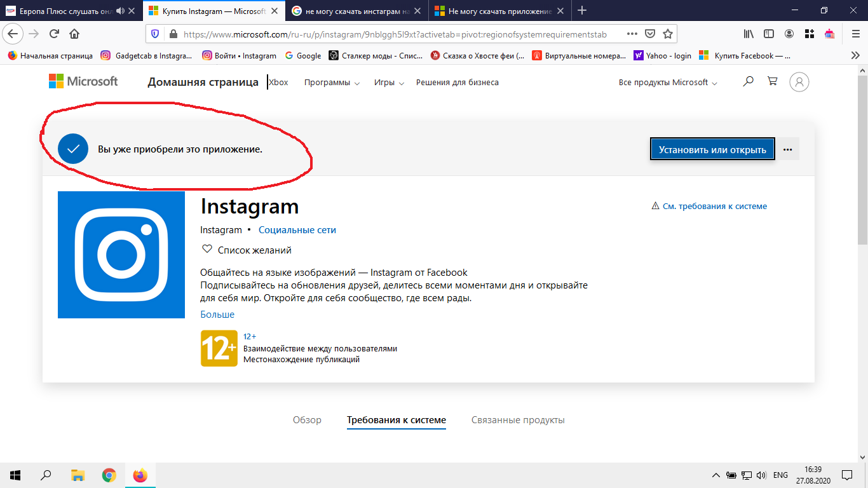Image resolution: width=868 pixels, height=488 pixels.
Task: Open Firefox home page icon
Action: tap(74, 34)
